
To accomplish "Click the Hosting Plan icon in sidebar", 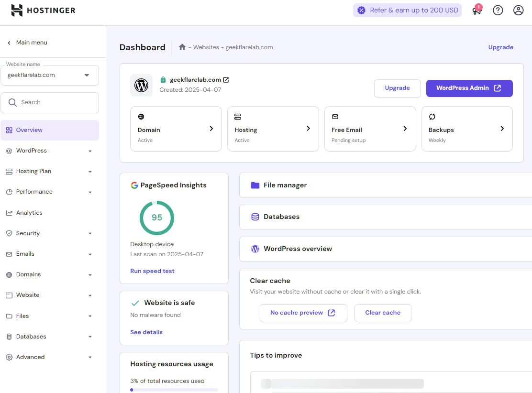I will [10, 171].
